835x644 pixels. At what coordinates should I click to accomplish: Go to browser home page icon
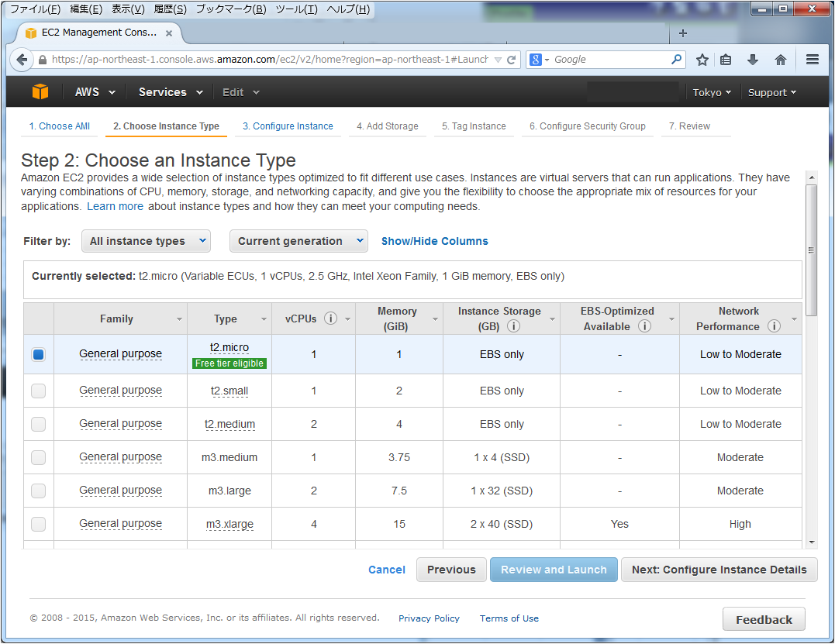coord(780,60)
